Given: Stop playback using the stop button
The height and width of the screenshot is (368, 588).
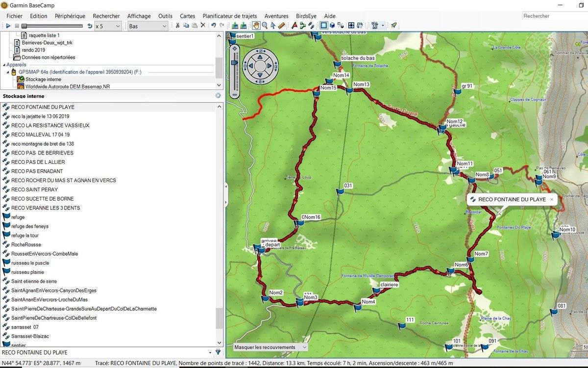Looking at the screenshot, I should 17,26.
